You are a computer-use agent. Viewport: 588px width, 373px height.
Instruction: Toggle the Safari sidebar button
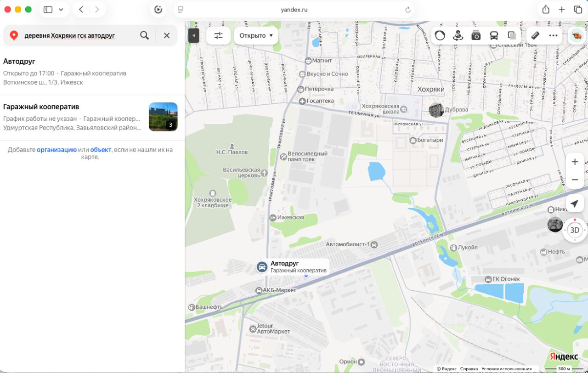pyautogui.click(x=48, y=10)
